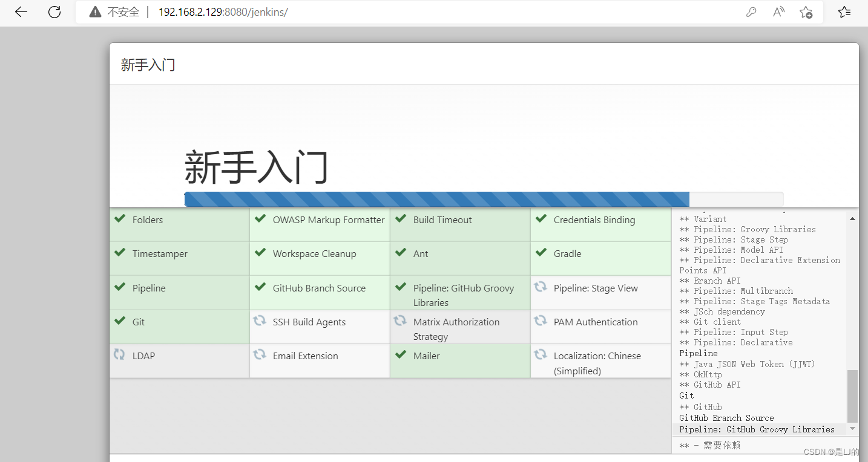Select the Folders plugin cell text

pyautogui.click(x=148, y=220)
